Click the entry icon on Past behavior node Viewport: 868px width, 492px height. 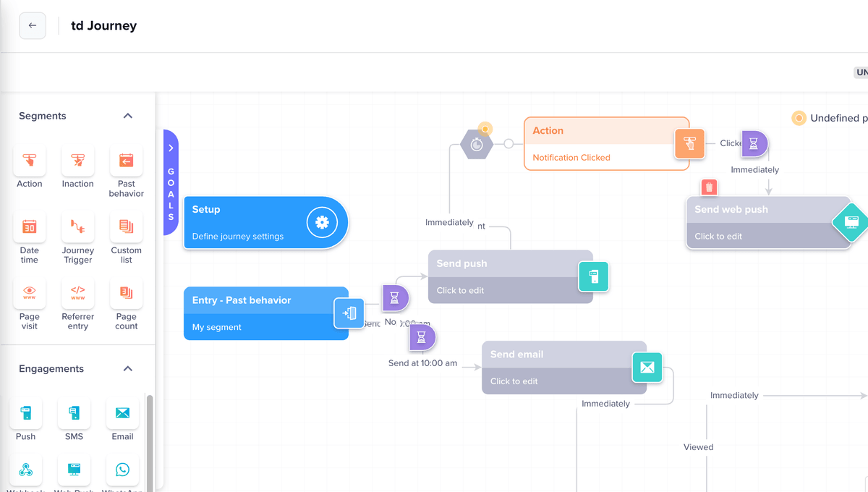point(349,313)
